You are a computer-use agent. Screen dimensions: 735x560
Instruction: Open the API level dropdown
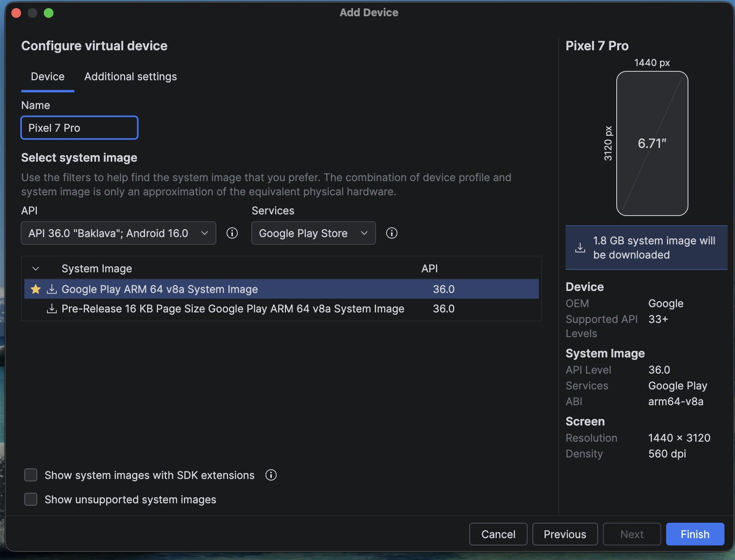(x=118, y=233)
